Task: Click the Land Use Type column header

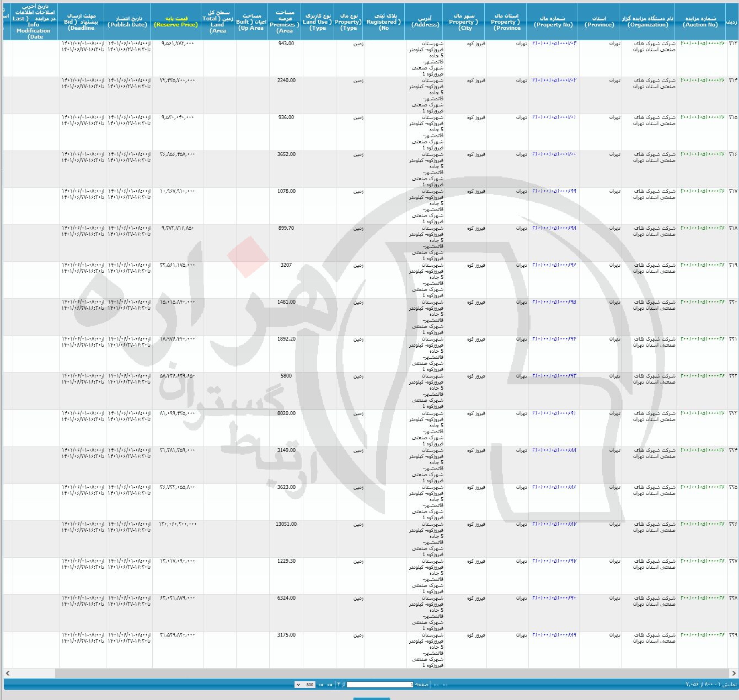Action: click(318, 21)
